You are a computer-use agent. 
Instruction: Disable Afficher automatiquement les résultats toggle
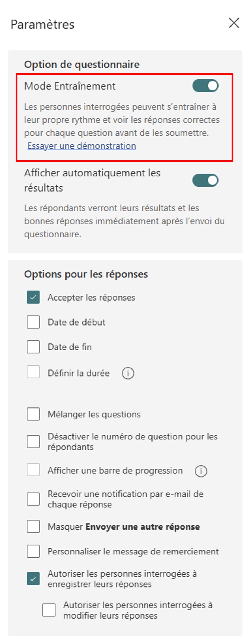[205, 180]
